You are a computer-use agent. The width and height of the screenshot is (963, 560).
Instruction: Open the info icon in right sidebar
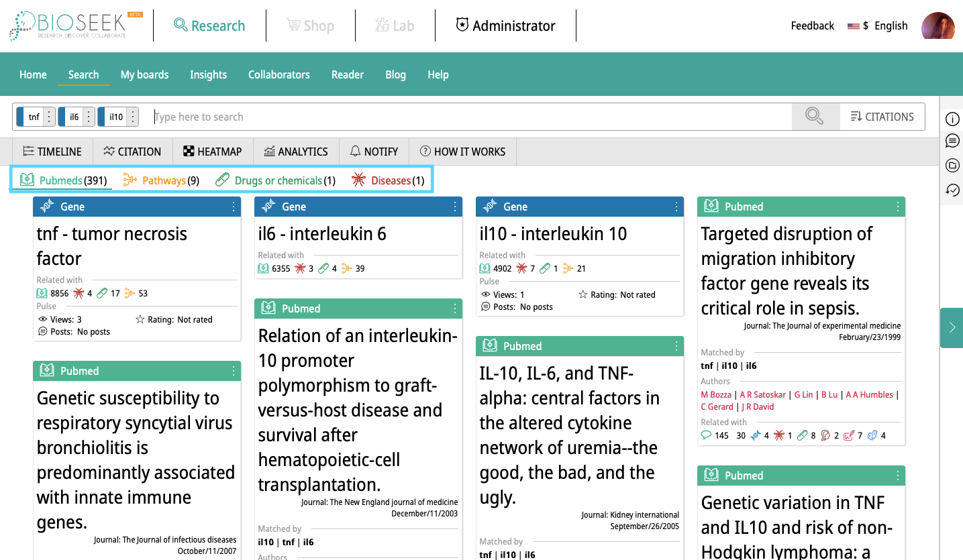952,119
